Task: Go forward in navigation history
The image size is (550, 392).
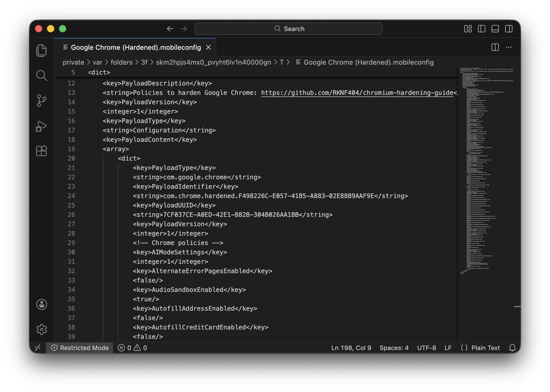Action: click(x=184, y=29)
